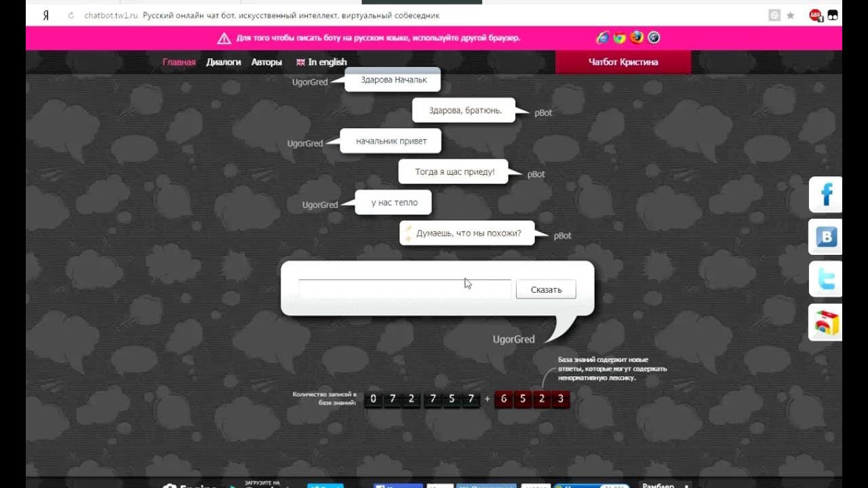Click the multicolored share icon below Twitter

[x=826, y=322]
